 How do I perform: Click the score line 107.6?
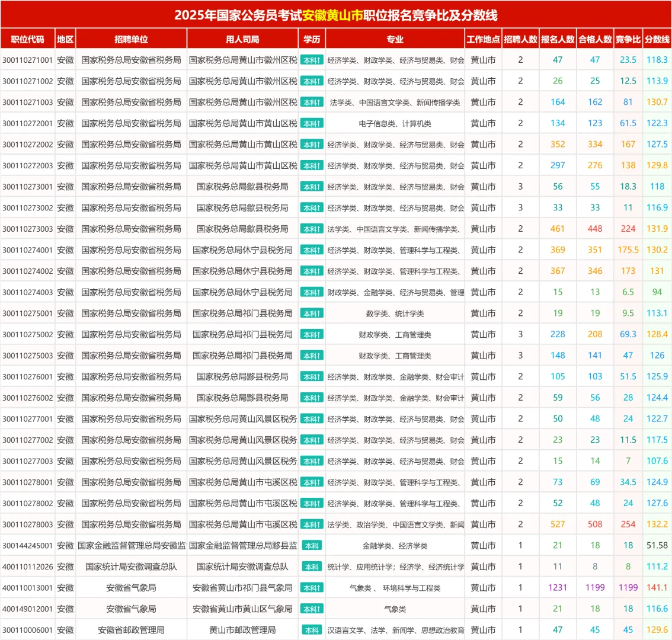coord(657,461)
